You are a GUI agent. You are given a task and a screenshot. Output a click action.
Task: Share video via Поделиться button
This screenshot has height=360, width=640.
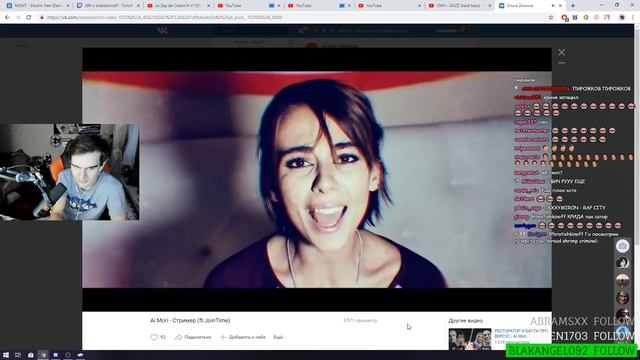pyautogui.click(x=193, y=337)
